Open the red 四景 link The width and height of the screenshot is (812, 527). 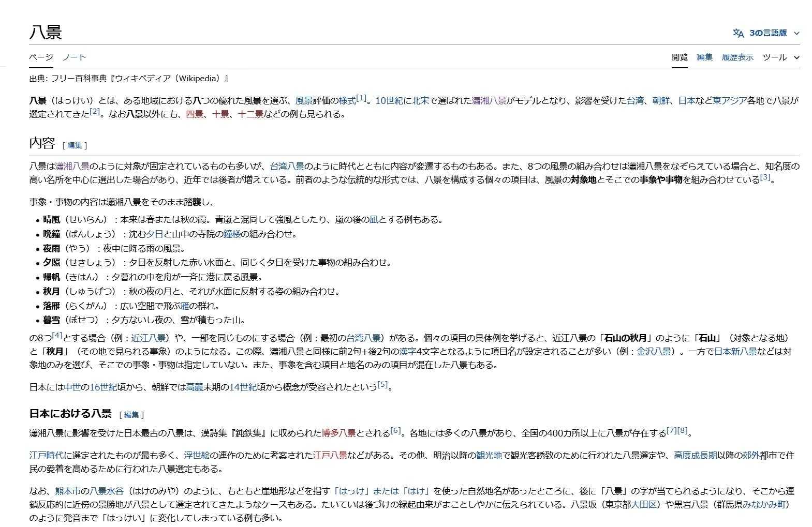pyautogui.click(x=195, y=114)
